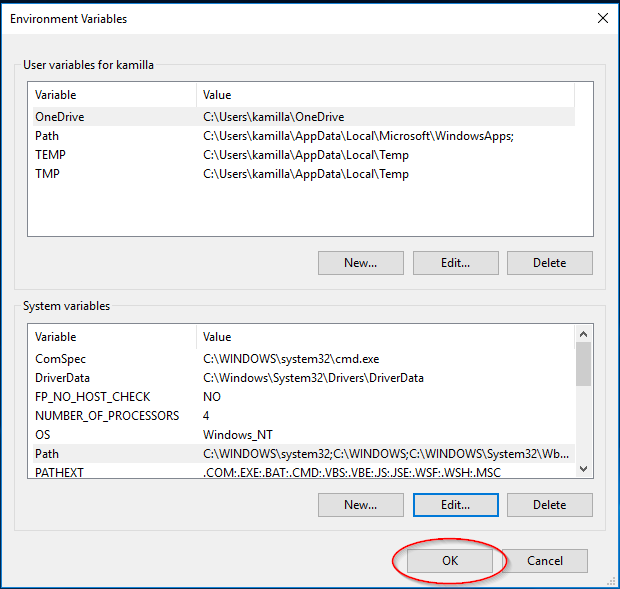Click Edit under system variables
The width and height of the screenshot is (620, 589).
click(455, 505)
